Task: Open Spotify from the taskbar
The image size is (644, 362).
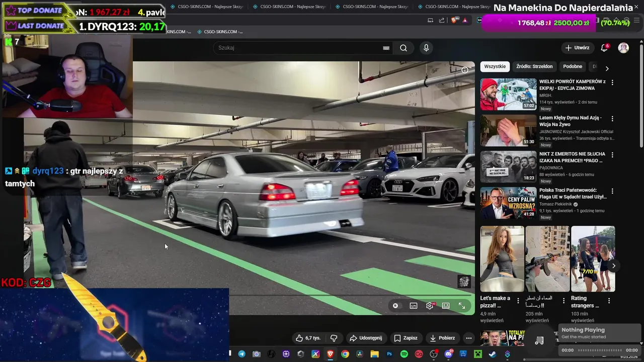Action: (x=404, y=354)
